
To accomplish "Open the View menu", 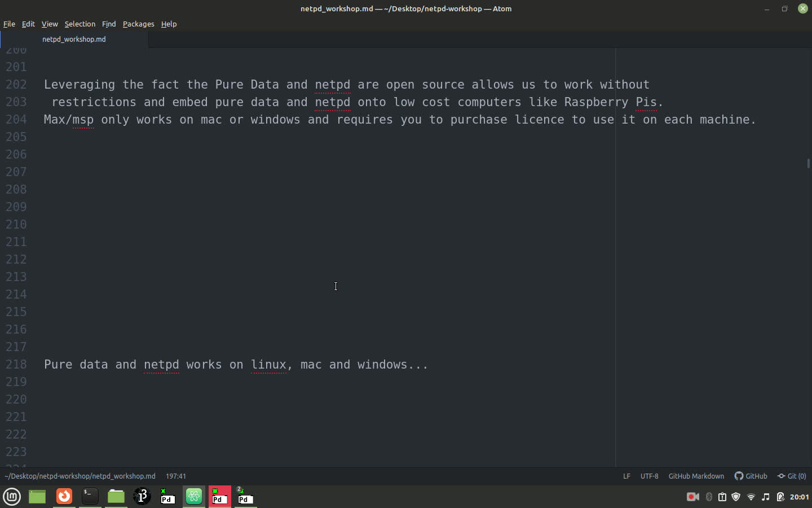I will [x=50, y=24].
